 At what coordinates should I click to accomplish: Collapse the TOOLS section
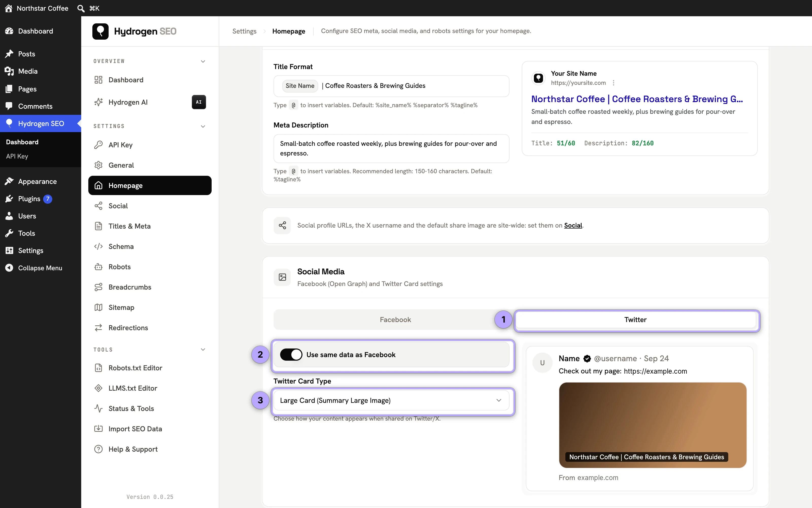[x=203, y=350]
